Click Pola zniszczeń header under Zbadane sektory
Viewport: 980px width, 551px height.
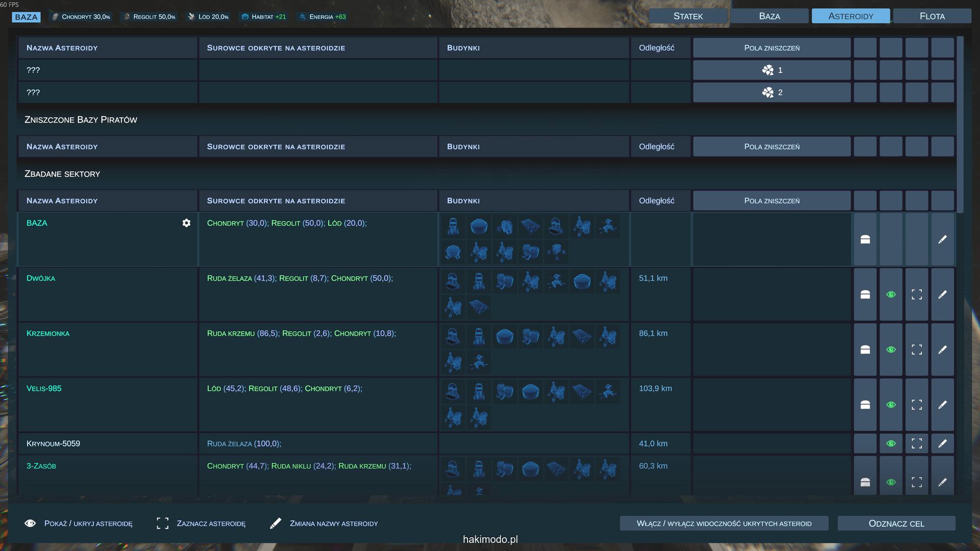coord(771,201)
